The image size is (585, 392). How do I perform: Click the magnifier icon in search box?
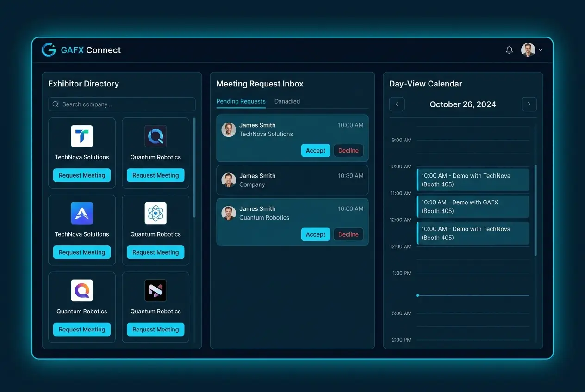56,104
